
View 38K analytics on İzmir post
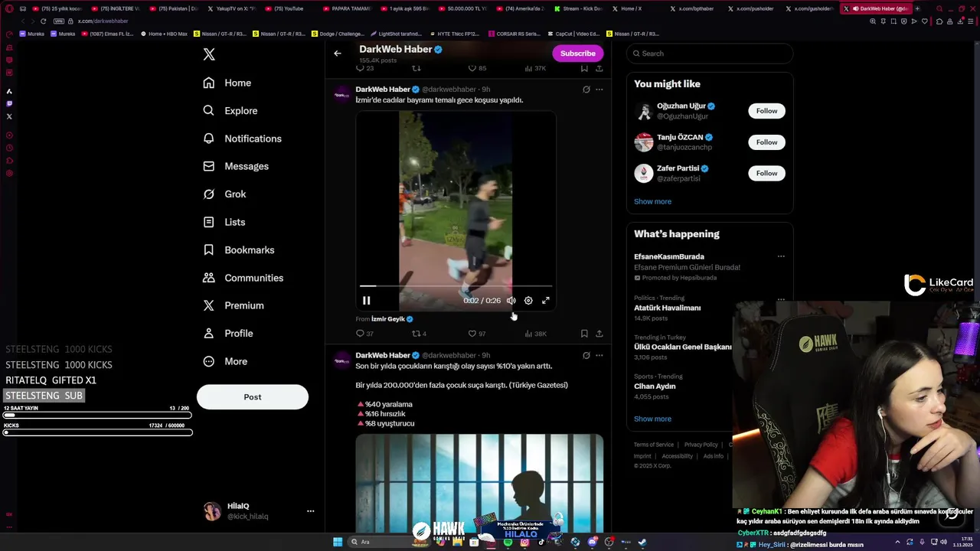click(x=535, y=334)
